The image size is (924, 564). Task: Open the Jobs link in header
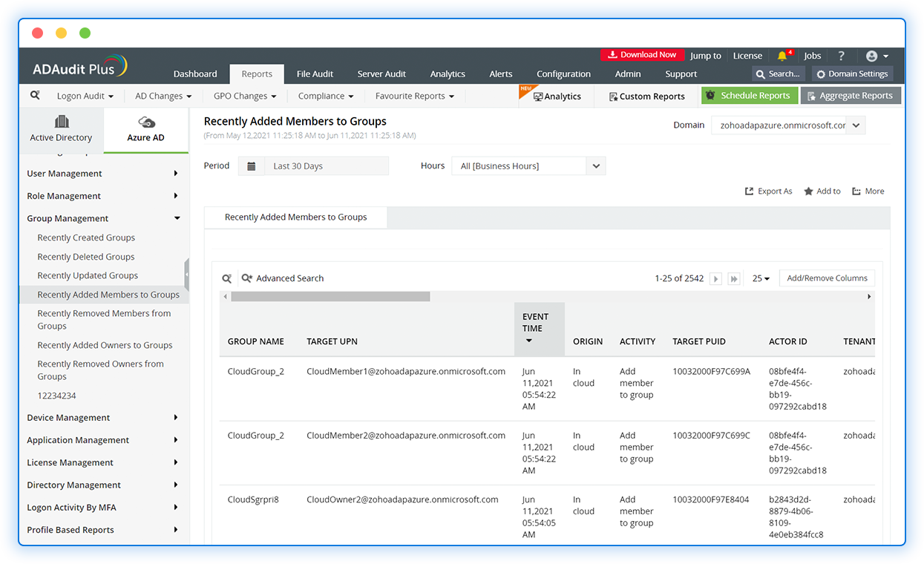(x=813, y=56)
